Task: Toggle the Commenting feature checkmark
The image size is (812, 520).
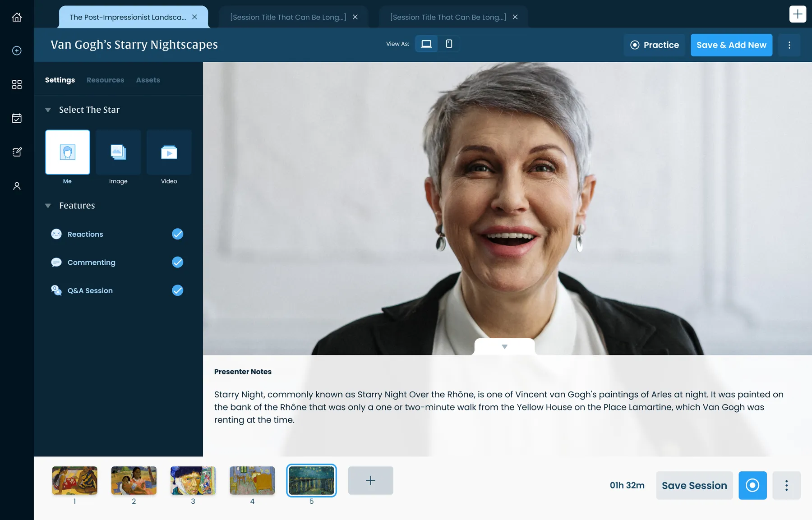Action: (x=178, y=262)
